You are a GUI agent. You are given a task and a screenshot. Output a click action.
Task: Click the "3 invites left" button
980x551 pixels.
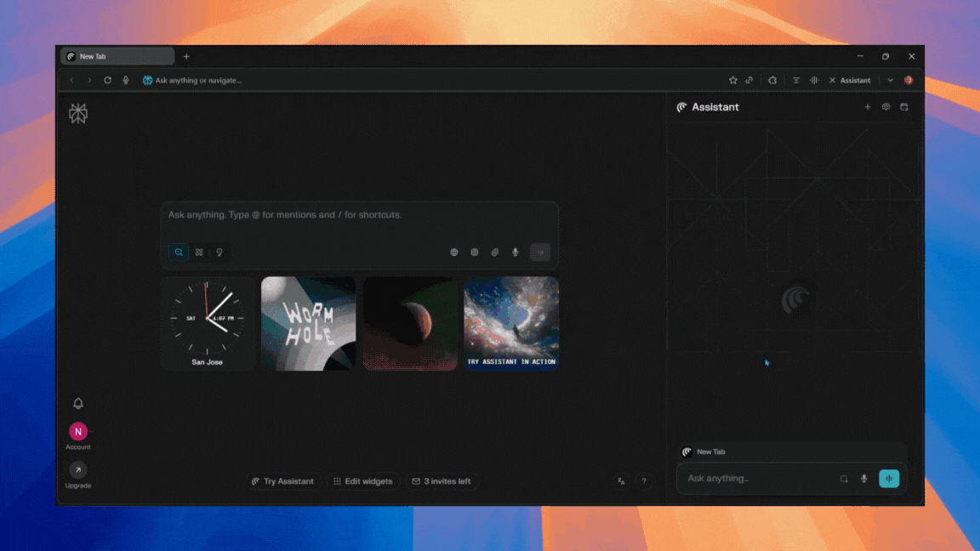pos(442,481)
